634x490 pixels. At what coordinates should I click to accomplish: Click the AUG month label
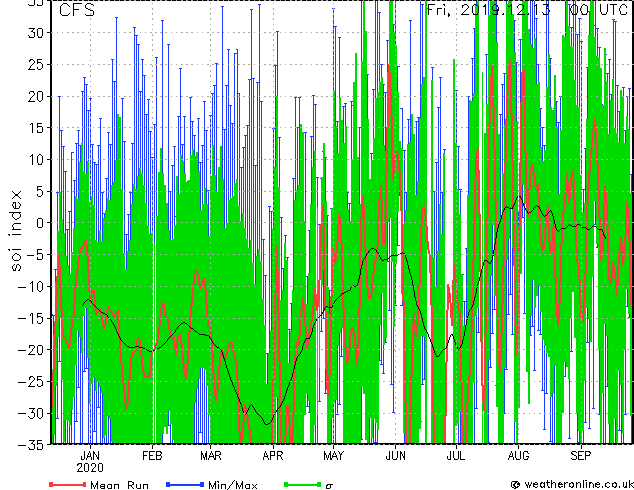518,456
